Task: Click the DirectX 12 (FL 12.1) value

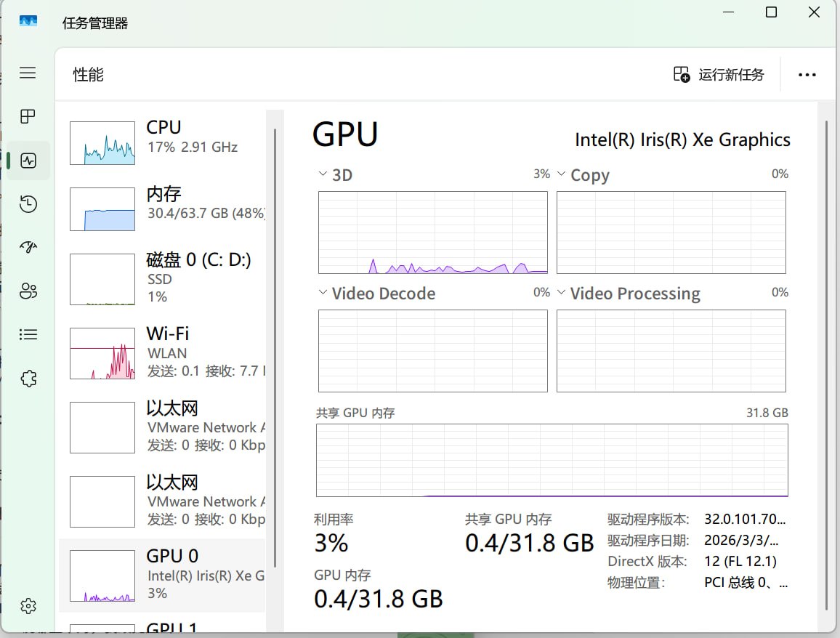Action: tap(740, 562)
